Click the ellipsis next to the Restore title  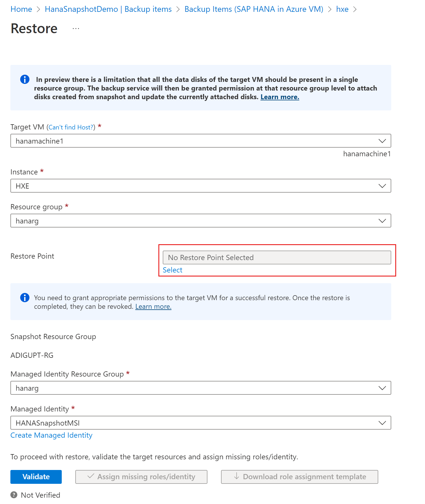point(76,28)
